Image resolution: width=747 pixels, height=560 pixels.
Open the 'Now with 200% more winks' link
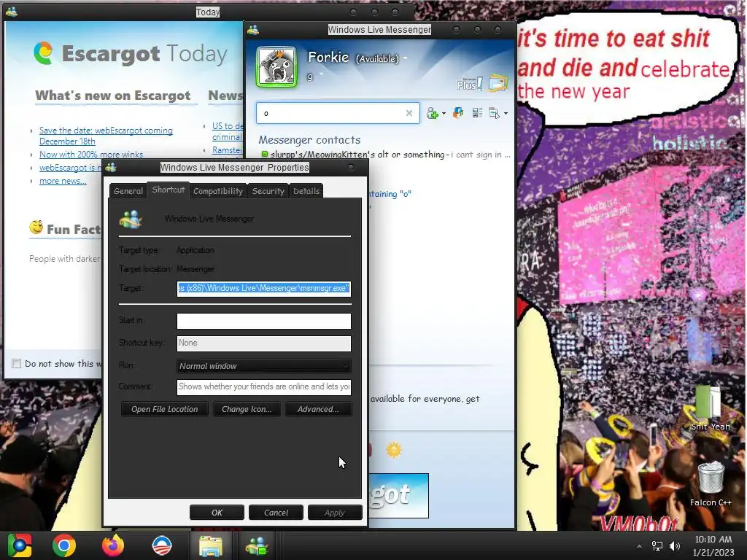(x=91, y=155)
